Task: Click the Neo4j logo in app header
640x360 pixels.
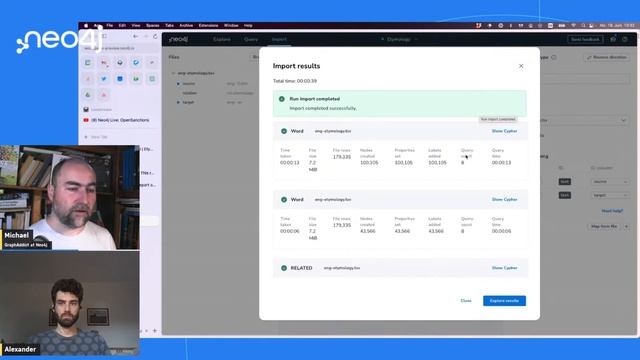Action: click(178, 40)
